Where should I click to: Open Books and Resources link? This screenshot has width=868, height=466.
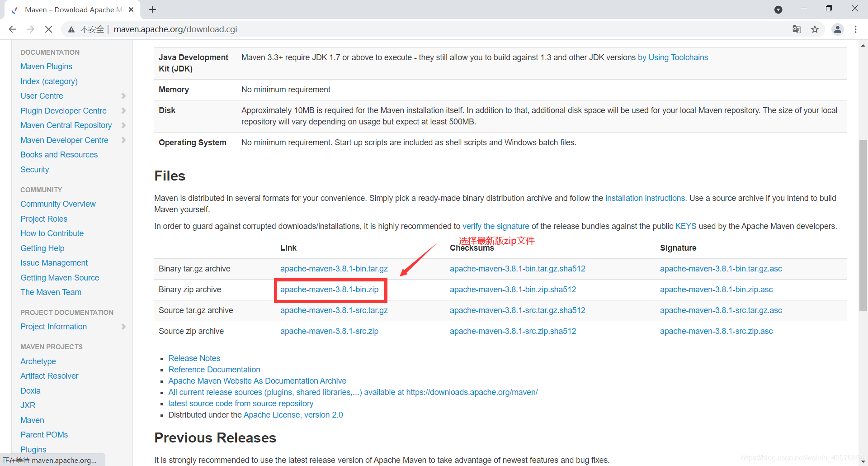click(x=59, y=155)
